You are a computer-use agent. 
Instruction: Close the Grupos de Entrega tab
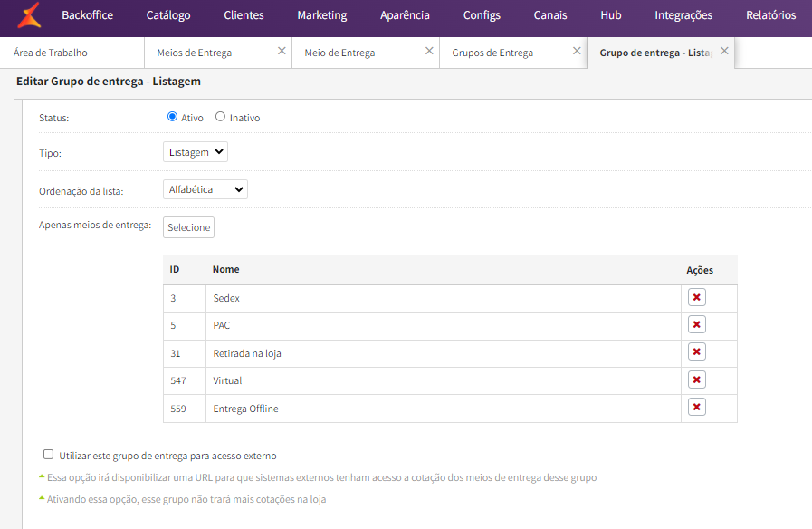[577, 51]
